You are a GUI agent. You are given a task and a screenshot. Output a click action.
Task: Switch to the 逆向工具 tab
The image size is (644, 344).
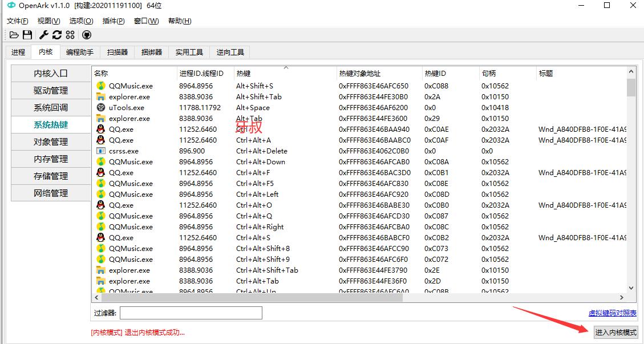[x=230, y=52]
